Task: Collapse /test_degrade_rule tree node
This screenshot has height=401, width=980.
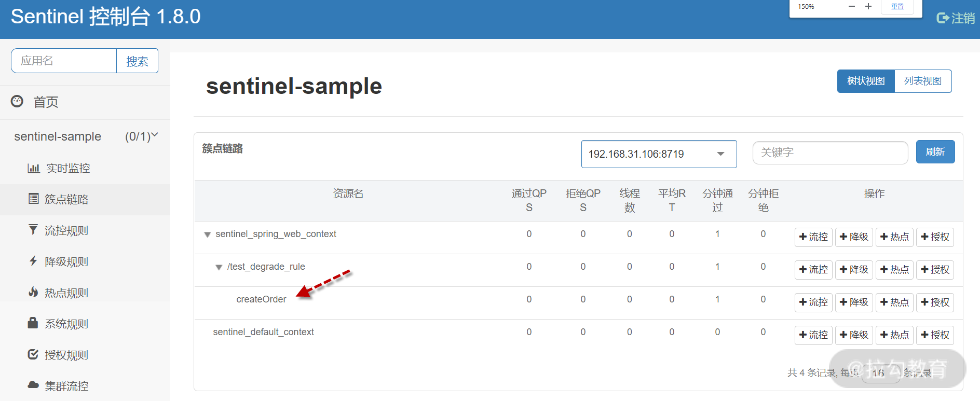Action: pos(219,268)
